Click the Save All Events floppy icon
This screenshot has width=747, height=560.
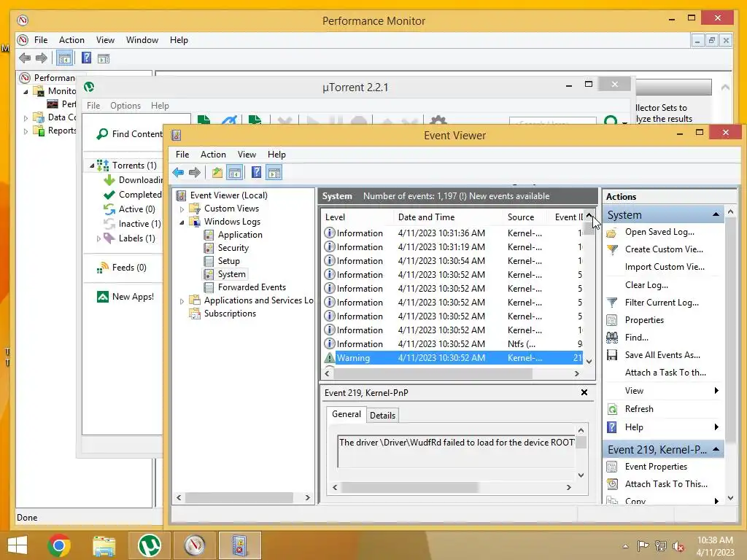612,355
